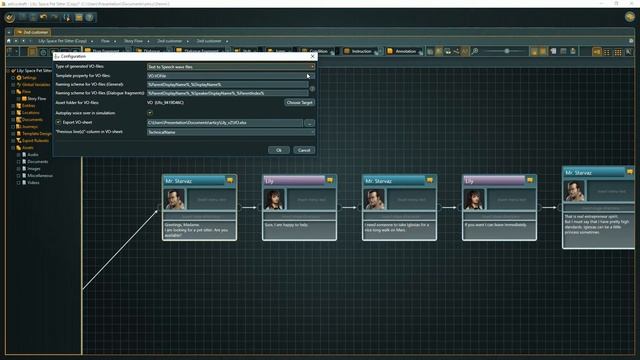Toggle Autoplay voice over in simulation checkbox

coord(150,113)
